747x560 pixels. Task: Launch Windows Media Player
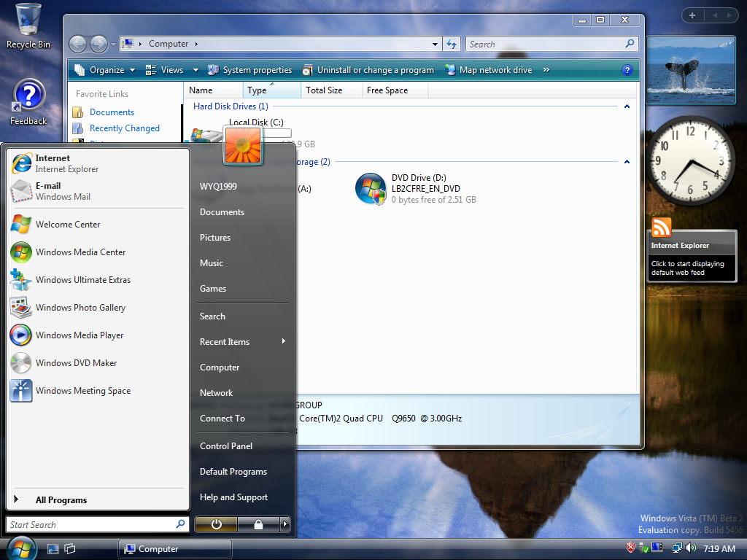pyautogui.click(x=79, y=335)
